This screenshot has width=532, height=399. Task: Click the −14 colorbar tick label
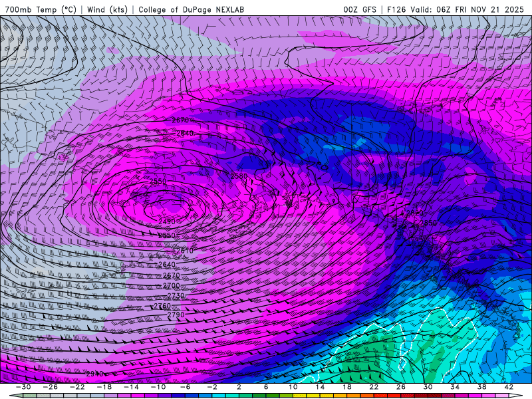pos(131,387)
